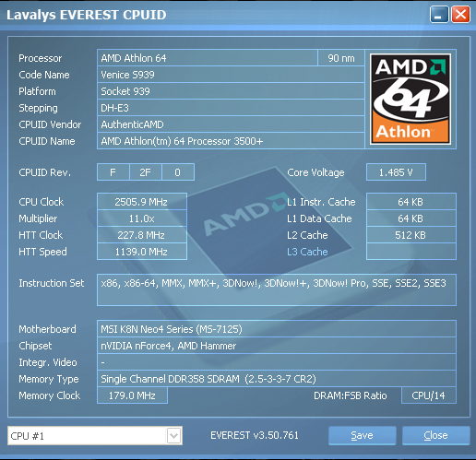Select the '1139.0 MHz' HTT speed value
This screenshot has width=476, height=460.
click(x=142, y=252)
